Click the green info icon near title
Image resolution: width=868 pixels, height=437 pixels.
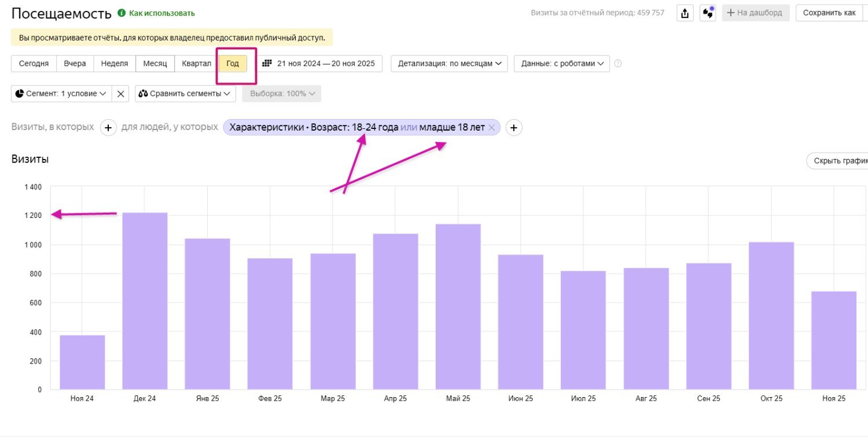(122, 13)
